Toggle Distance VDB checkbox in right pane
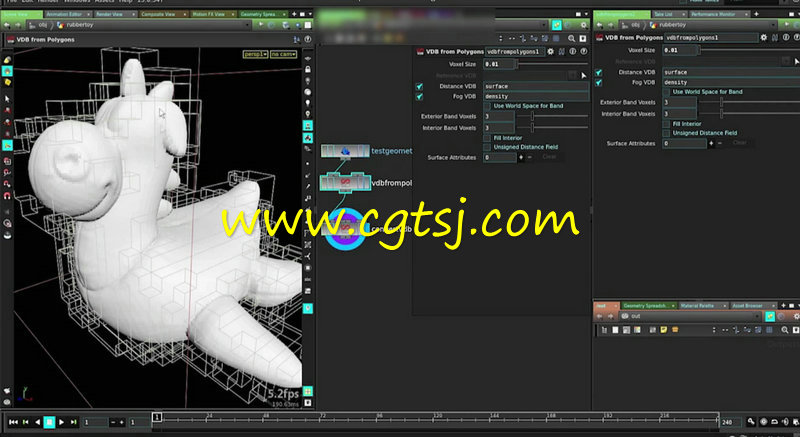Image resolution: width=800 pixels, height=437 pixels. coord(599,72)
